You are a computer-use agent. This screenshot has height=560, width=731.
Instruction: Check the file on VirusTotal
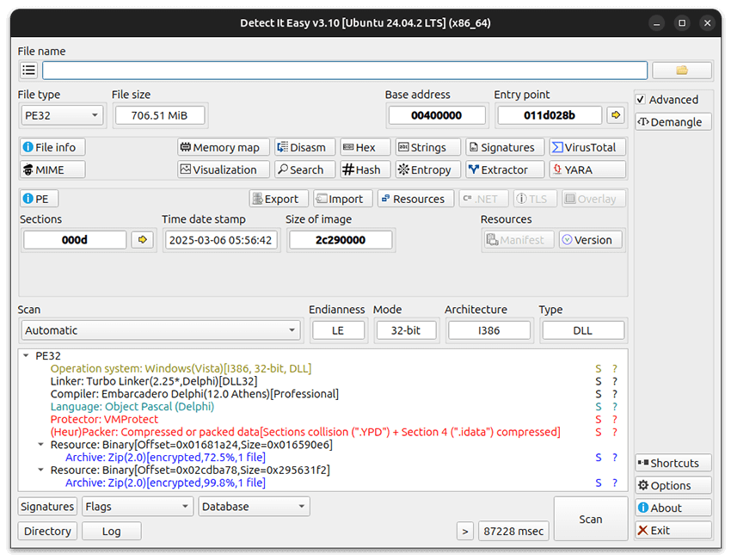587,146
